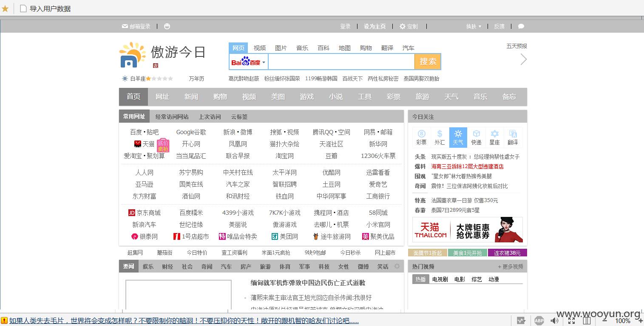Toggle fullscreen mode in status bar

571,320
